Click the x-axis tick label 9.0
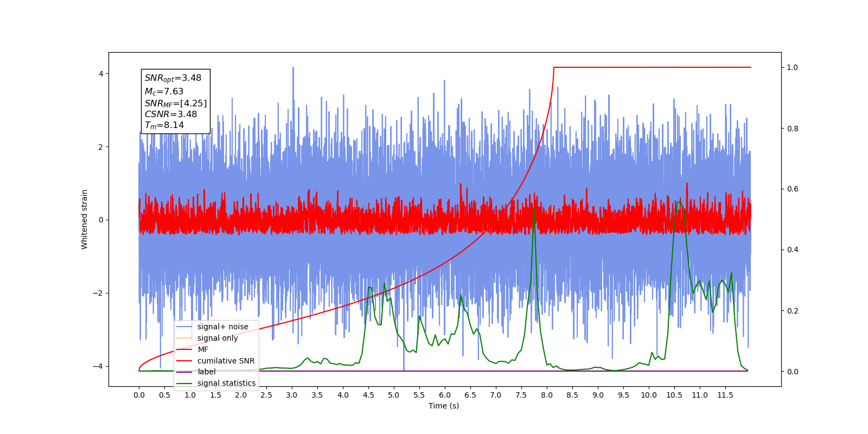This screenshot has width=868, height=434. tap(598, 395)
